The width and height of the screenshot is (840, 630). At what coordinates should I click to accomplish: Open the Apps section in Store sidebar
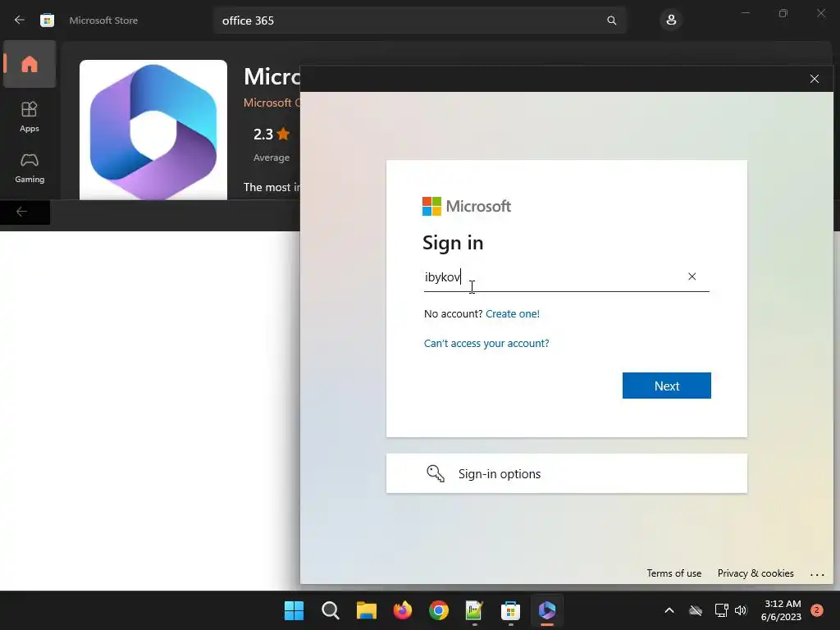click(x=30, y=116)
